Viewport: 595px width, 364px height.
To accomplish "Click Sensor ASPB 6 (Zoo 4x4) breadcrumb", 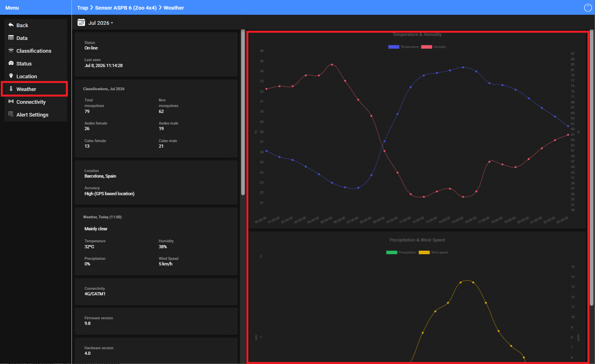I will (x=126, y=8).
